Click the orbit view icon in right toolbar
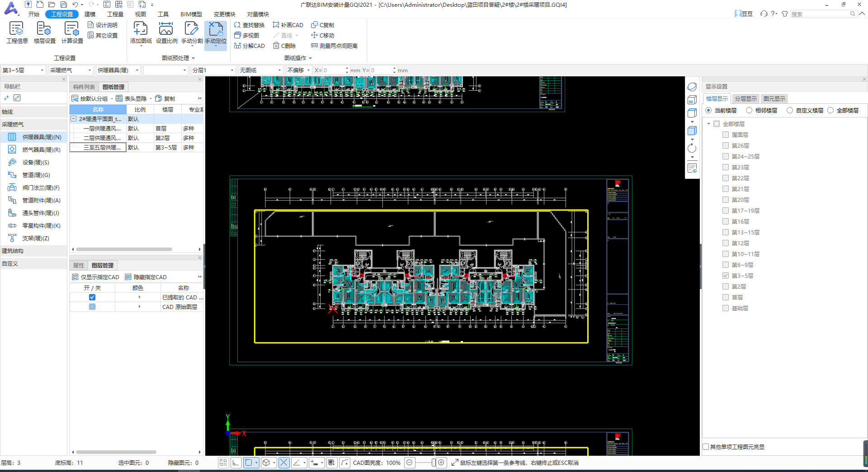 (x=692, y=87)
